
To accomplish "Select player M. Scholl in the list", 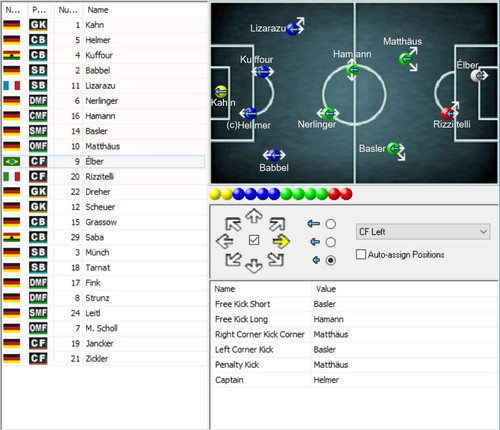I will click(x=103, y=328).
